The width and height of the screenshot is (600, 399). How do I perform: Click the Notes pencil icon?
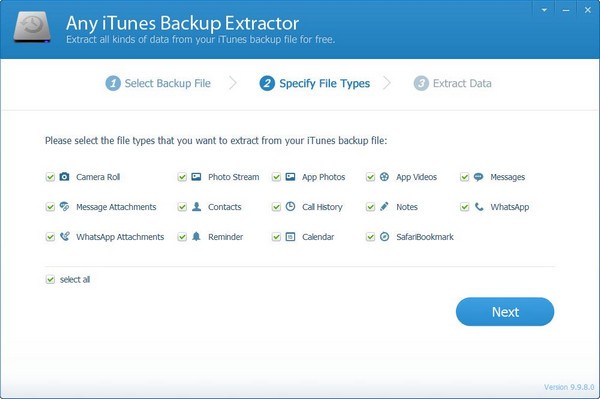pos(384,207)
